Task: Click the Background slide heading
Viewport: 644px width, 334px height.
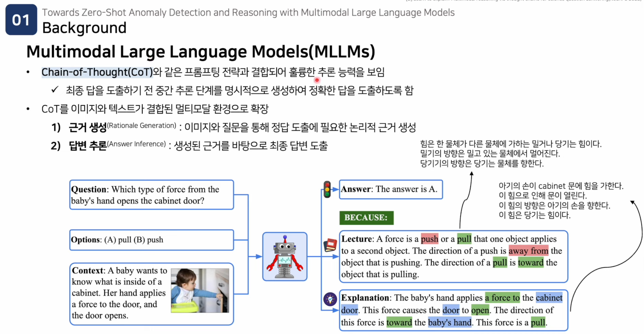Action: click(84, 28)
